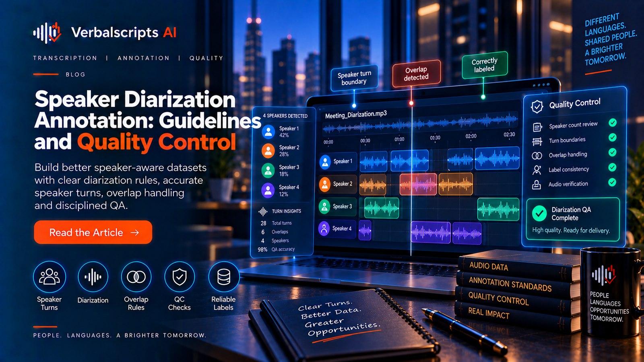Viewport: 644px width, 362px height.
Task: Select the Reliable Labels database icon
Action: pyautogui.click(x=224, y=277)
